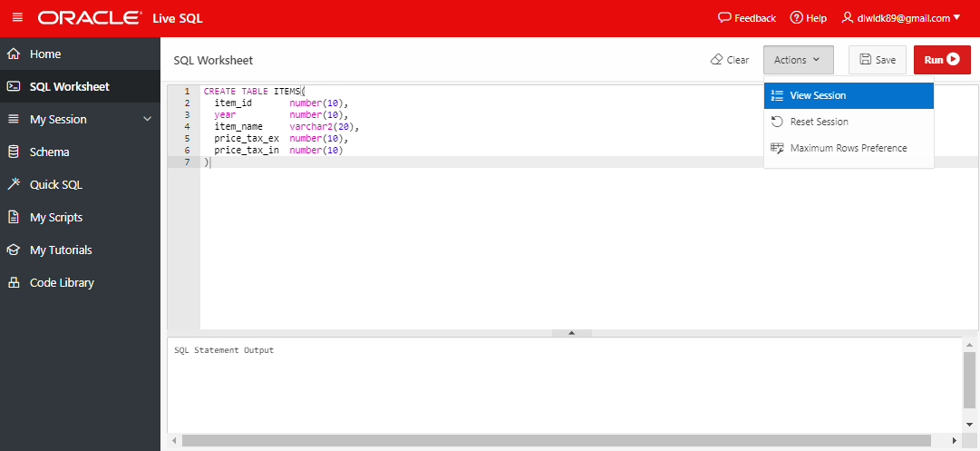The width and height of the screenshot is (980, 451).
Task: Click the SQL Worksheet page heading
Action: coord(213,61)
